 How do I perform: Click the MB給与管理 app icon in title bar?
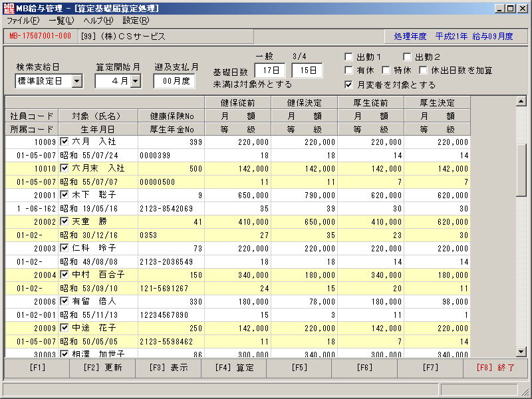coord(9,8)
